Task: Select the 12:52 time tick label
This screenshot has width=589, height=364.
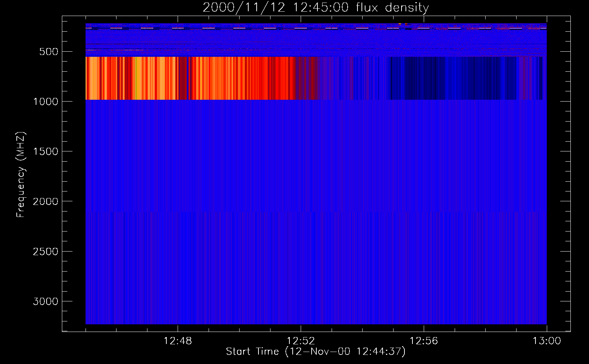Action: pyautogui.click(x=301, y=341)
